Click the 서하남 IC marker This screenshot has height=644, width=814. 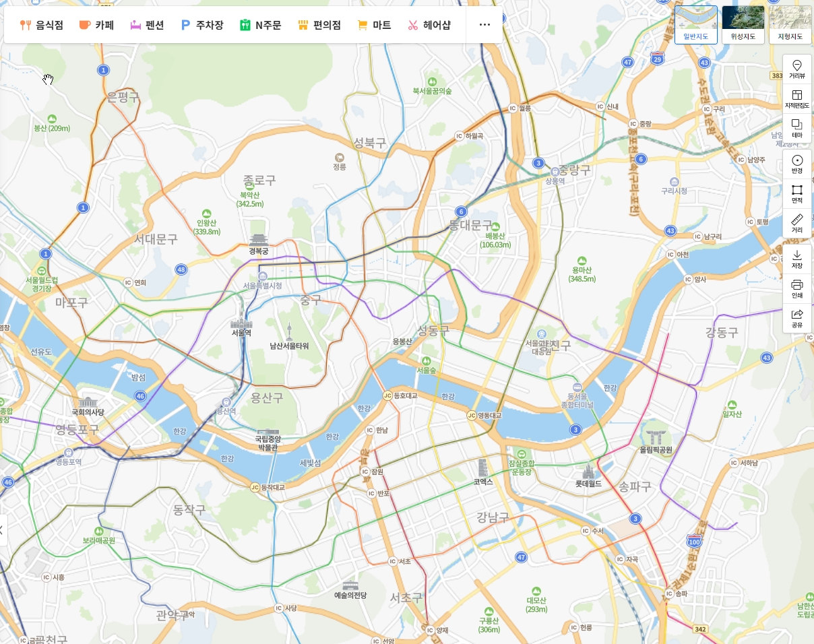734,463
